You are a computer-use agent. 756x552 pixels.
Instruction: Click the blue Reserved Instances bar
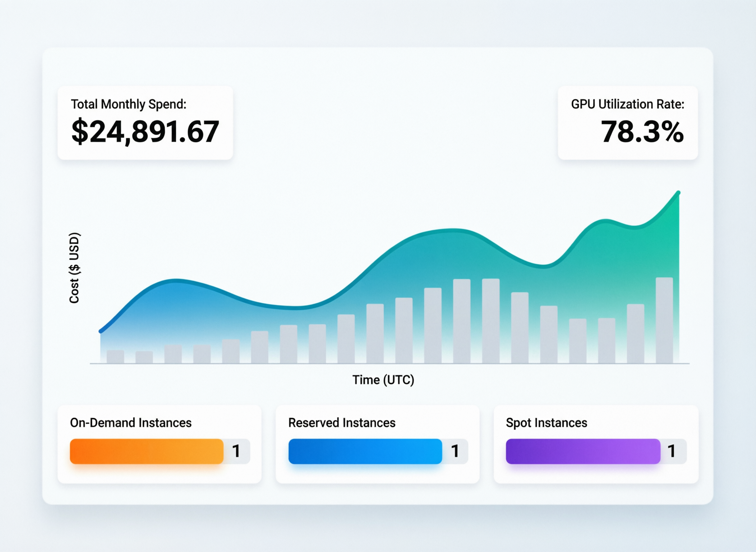(365, 451)
